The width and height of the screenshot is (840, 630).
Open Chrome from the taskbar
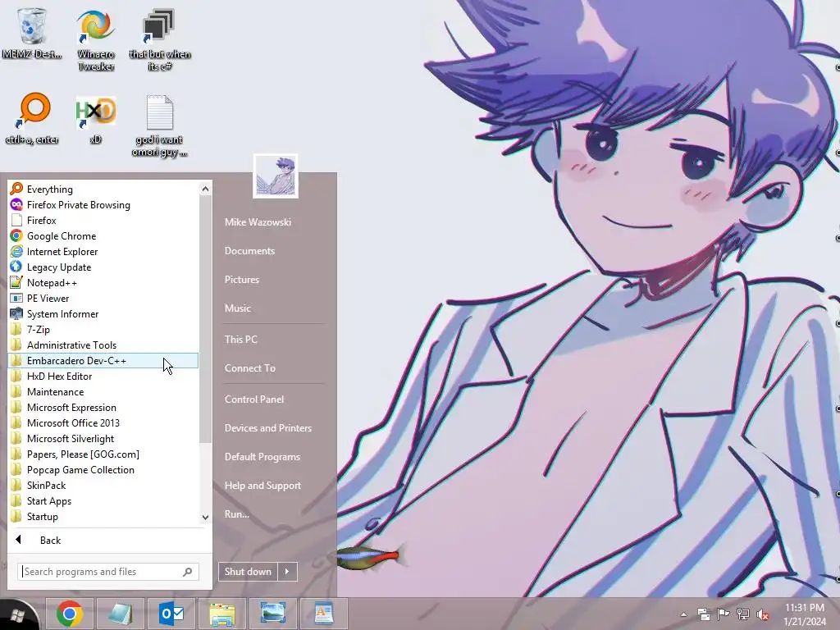pos(69,614)
